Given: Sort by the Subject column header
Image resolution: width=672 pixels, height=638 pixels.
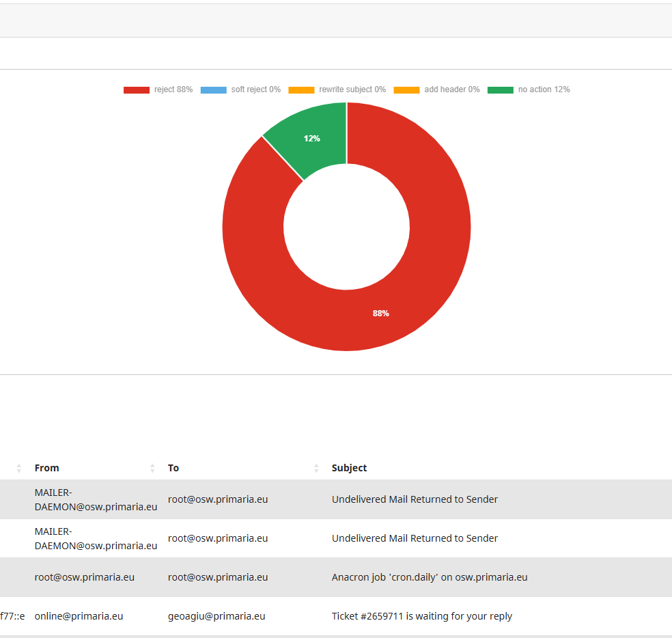Looking at the screenshot, I should tap(349, 468).
